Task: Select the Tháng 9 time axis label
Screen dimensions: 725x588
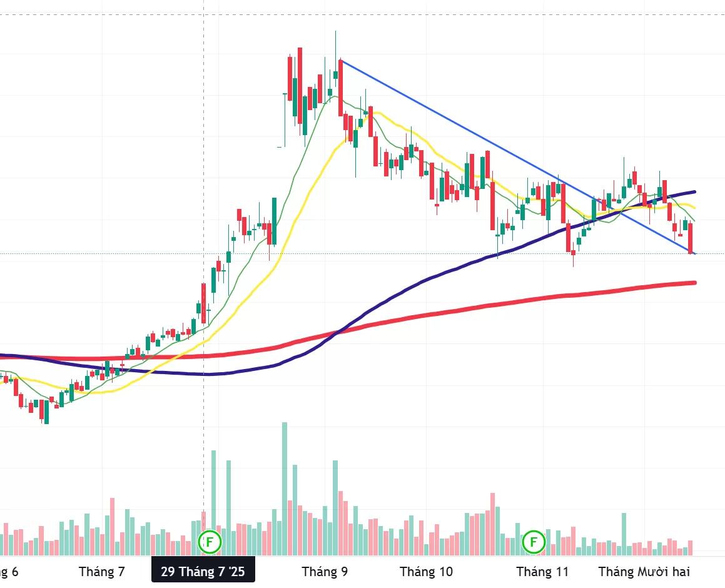Action: point(325,571)
